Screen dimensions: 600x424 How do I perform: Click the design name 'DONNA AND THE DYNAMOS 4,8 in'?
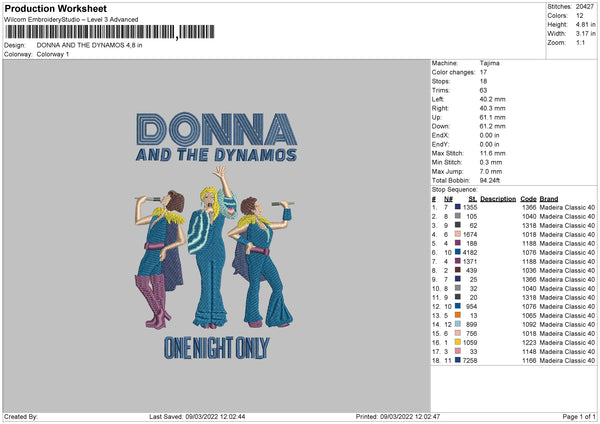click(89, 45)
